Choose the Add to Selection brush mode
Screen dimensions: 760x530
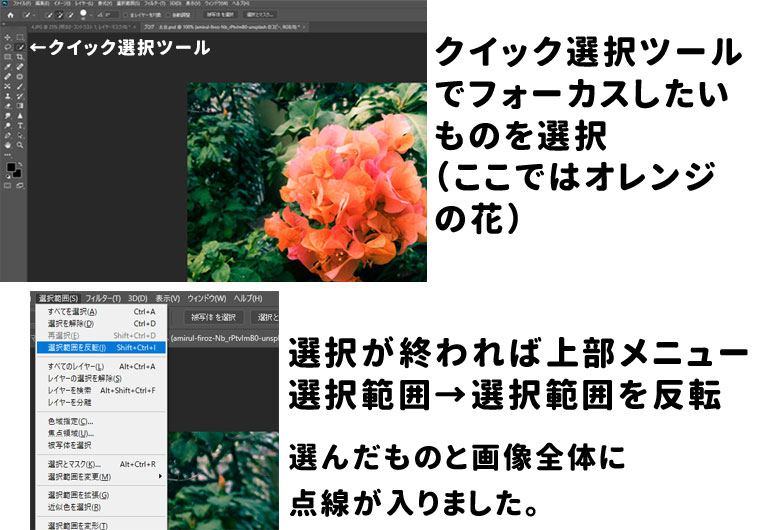60,15
